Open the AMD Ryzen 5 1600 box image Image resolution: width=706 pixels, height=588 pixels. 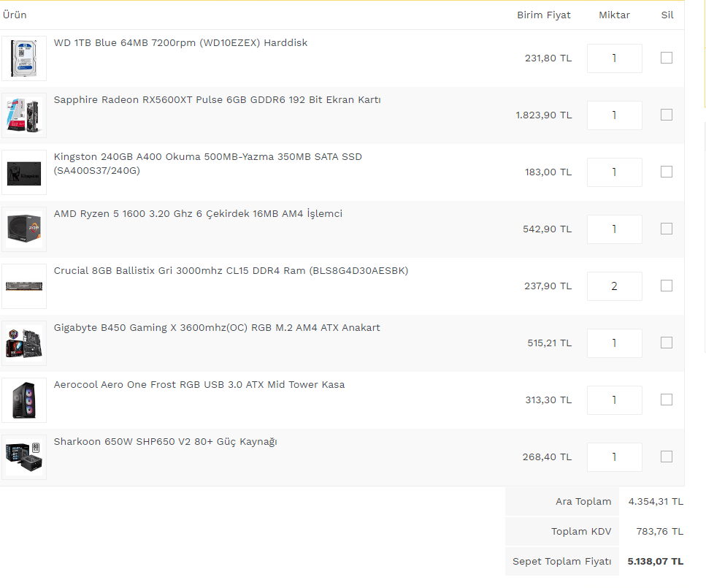pos(24,229)
